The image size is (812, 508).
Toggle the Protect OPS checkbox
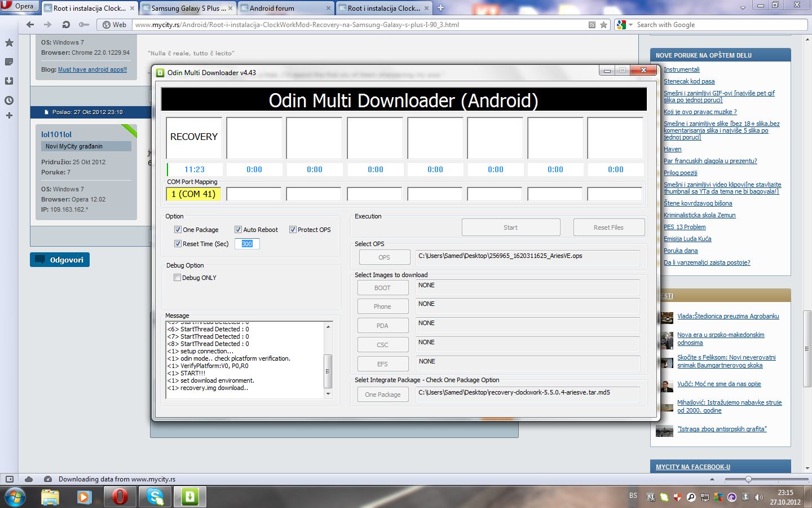(293, 230)
